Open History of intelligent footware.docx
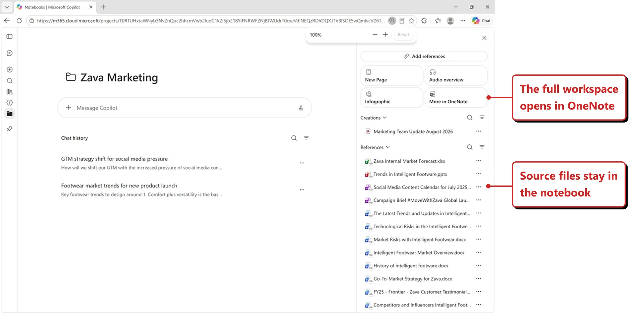 [x=411, y=266]
